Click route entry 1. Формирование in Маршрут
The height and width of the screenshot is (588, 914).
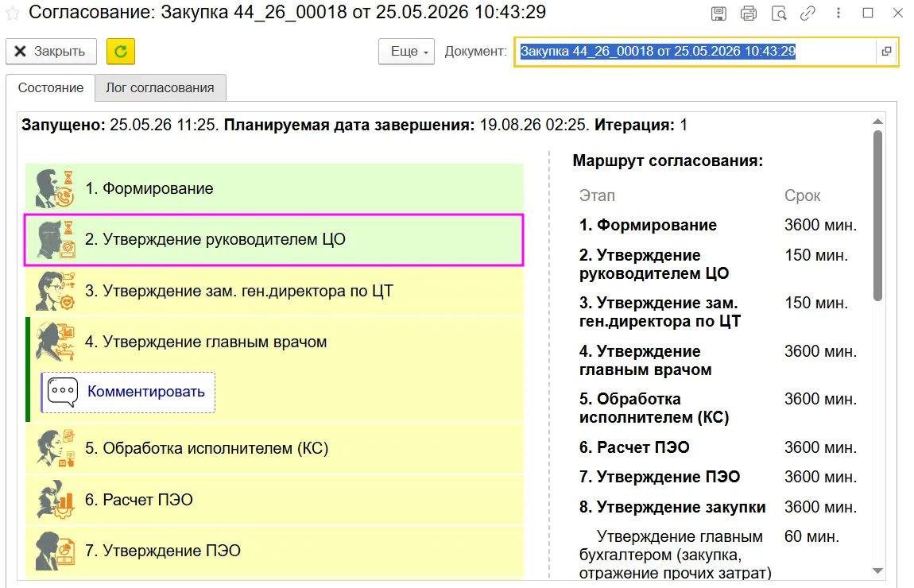tap(648, 225)
